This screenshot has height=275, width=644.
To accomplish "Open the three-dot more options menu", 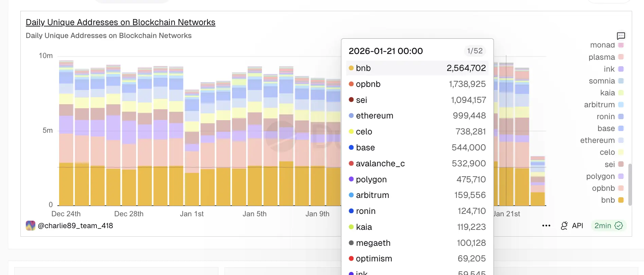I will (x=546, y=226).
